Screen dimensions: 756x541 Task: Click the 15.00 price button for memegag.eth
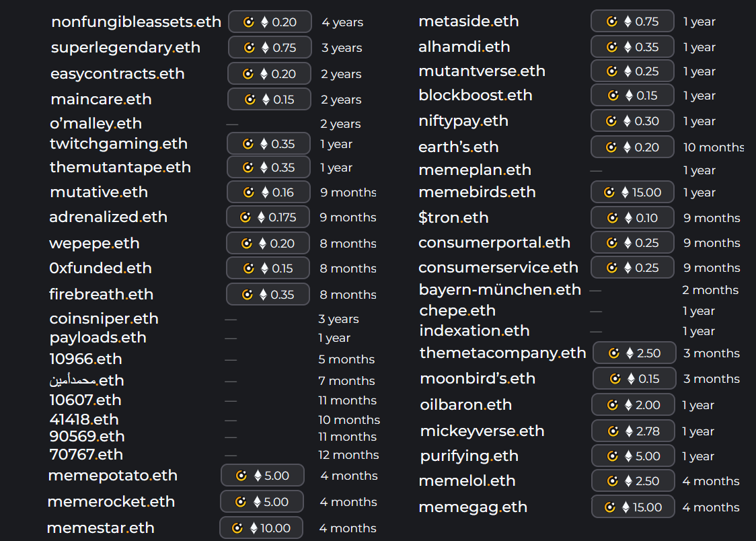coord(634,507)
